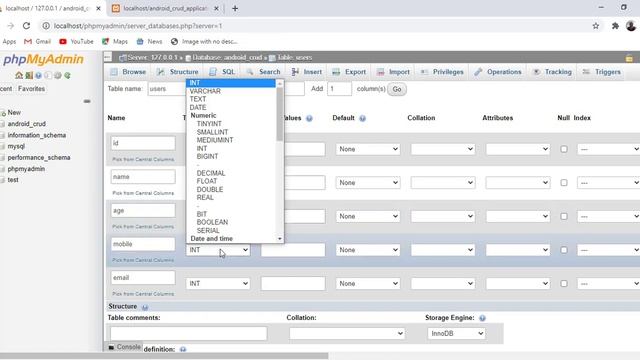Open the browser extensions puzzle icon
This screenshot has width=640, height=360.
pos(615,26)
